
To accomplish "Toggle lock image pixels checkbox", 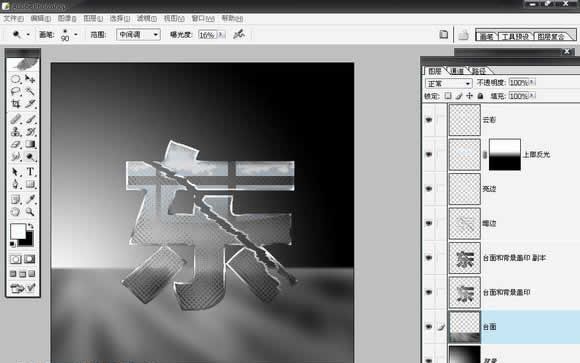I will 459,96.
